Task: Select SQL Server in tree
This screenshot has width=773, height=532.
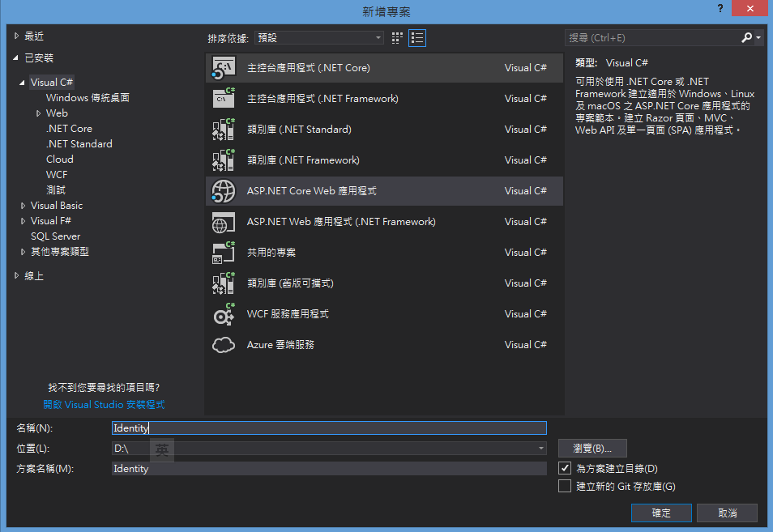Action: [x=55, y=236]
